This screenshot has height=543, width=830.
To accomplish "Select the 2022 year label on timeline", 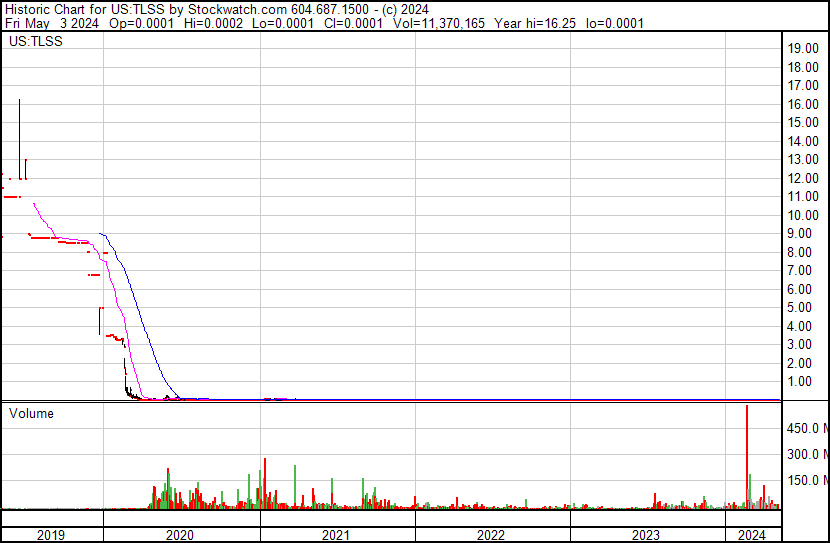I will 492,535.
